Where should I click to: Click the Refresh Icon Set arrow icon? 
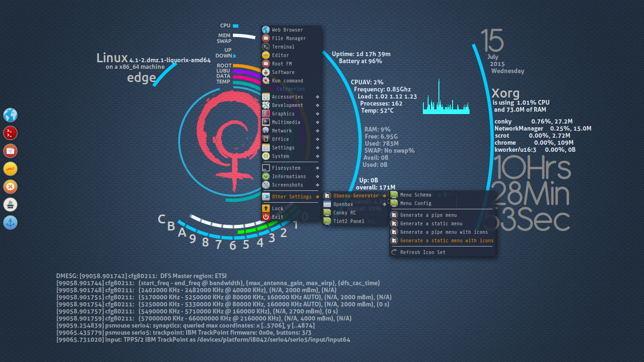(394, 252)
